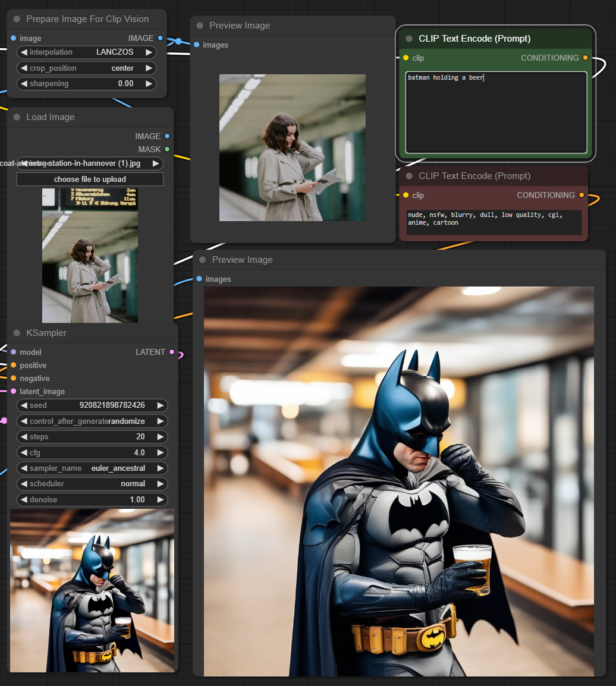Click positive prompt text box 'batman holding a beer'
This screenshot has height=686, width=616.
click(496, 112)
